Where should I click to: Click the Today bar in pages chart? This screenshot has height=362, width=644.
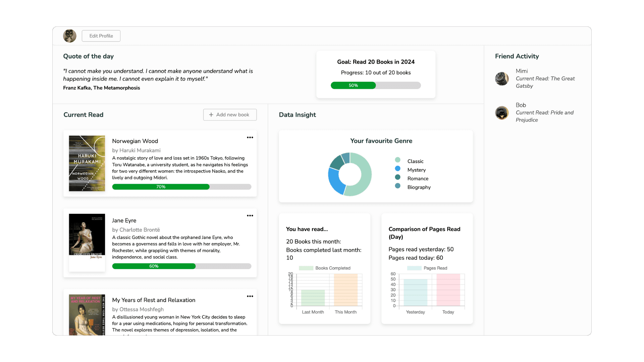(448, 290)
